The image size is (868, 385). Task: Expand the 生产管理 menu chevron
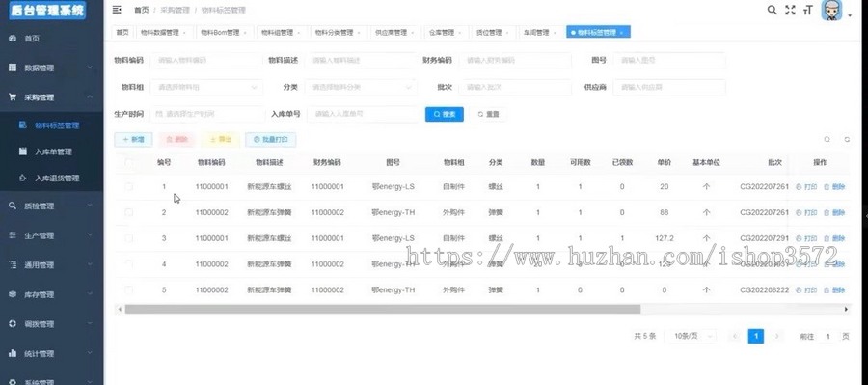point(91,235)
